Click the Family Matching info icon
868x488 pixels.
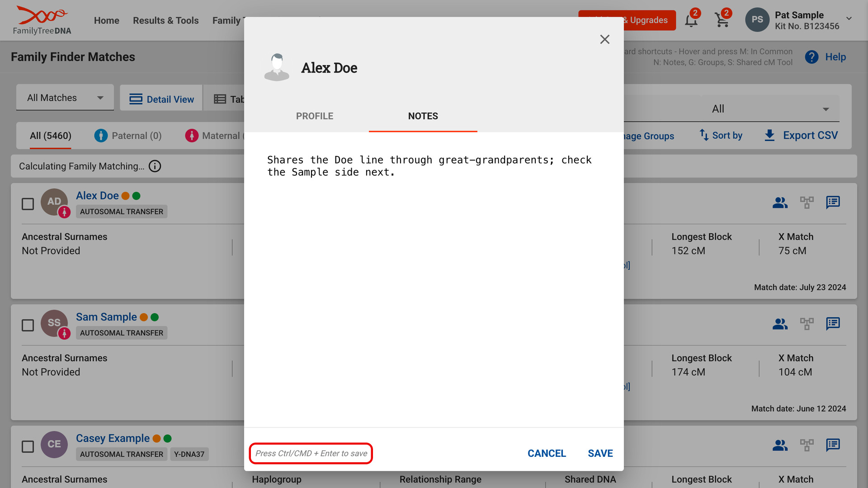155,166
